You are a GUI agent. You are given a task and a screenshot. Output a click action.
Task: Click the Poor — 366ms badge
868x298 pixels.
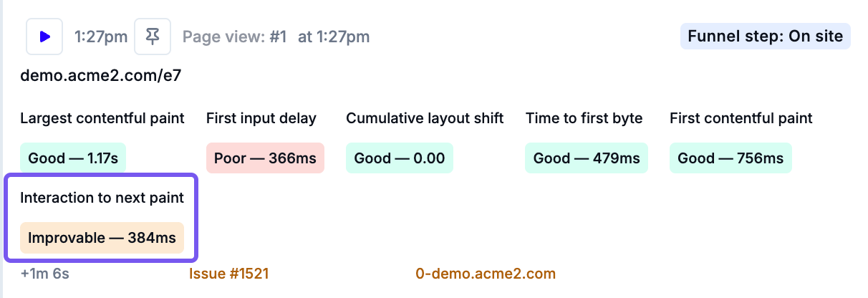265,158
